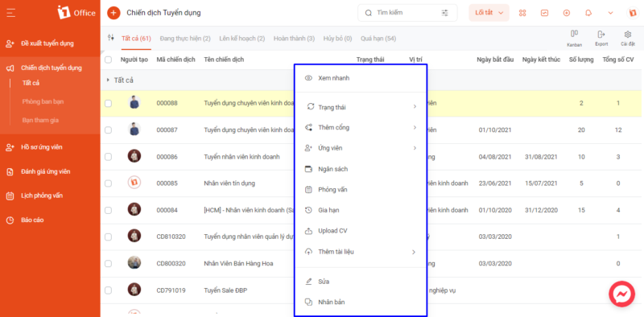Image resolution: width=644 pixels, height=317 pixels.
Task: Open the Messenger chat bubble
Action: (x=621, y=294)
